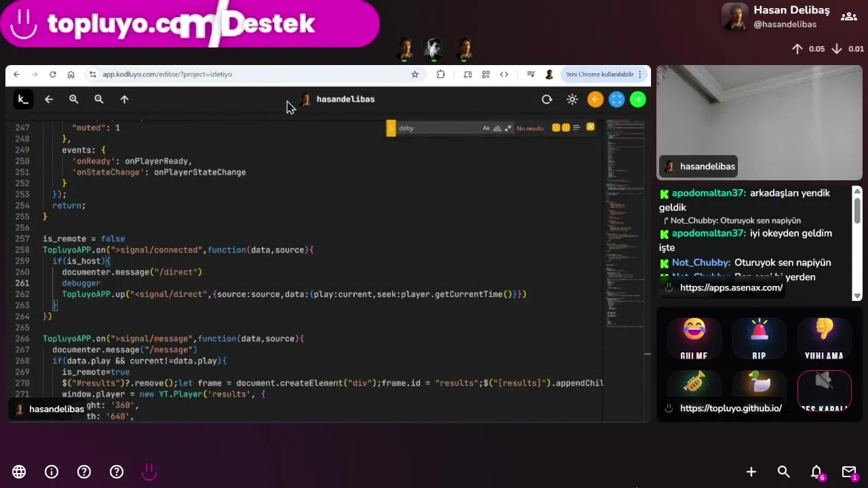Click the Topluyo smiley icon in bottom bar
Screen dimensions: 868x488
click(149, 472)
